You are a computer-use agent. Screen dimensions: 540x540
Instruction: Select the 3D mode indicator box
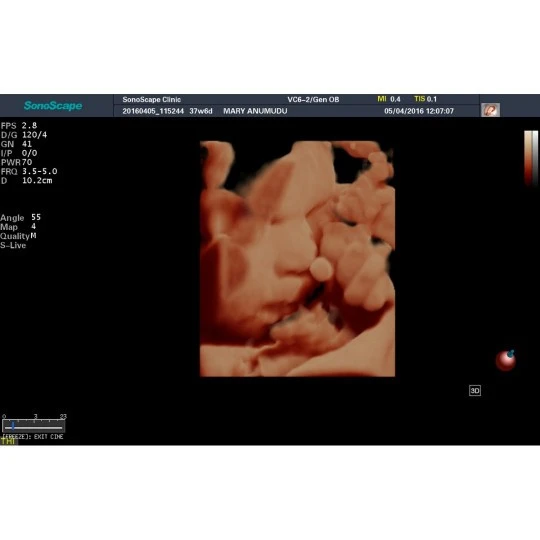point(475,391)
